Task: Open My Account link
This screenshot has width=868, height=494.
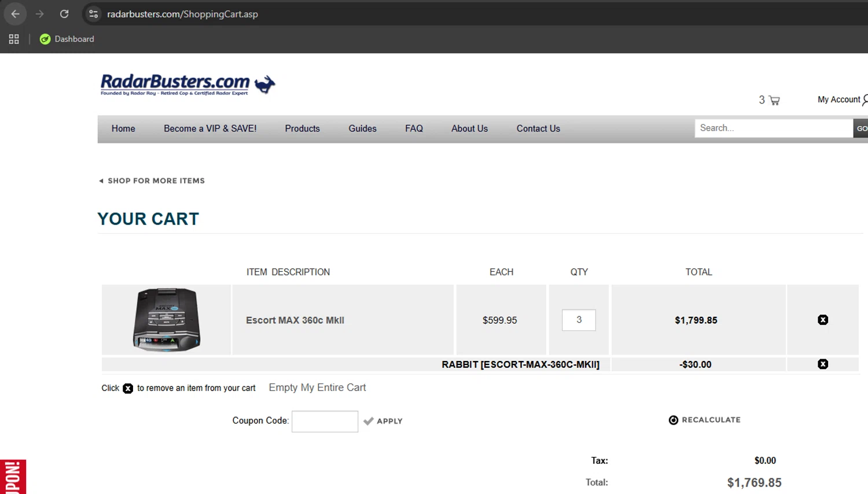Action: click(842, 99)
